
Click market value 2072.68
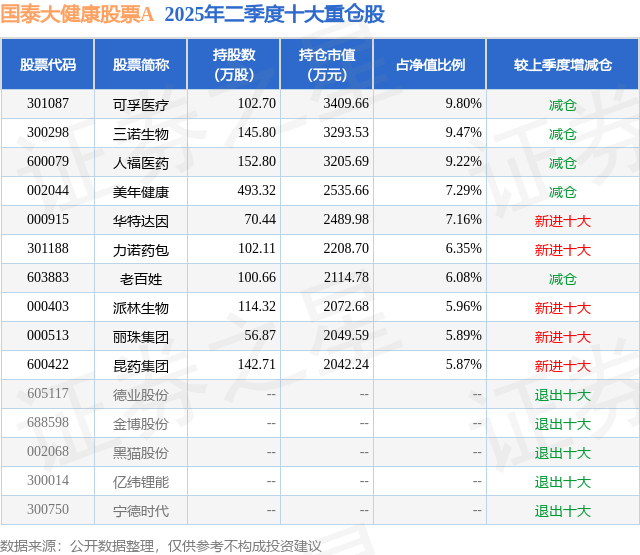coord(346,306)
